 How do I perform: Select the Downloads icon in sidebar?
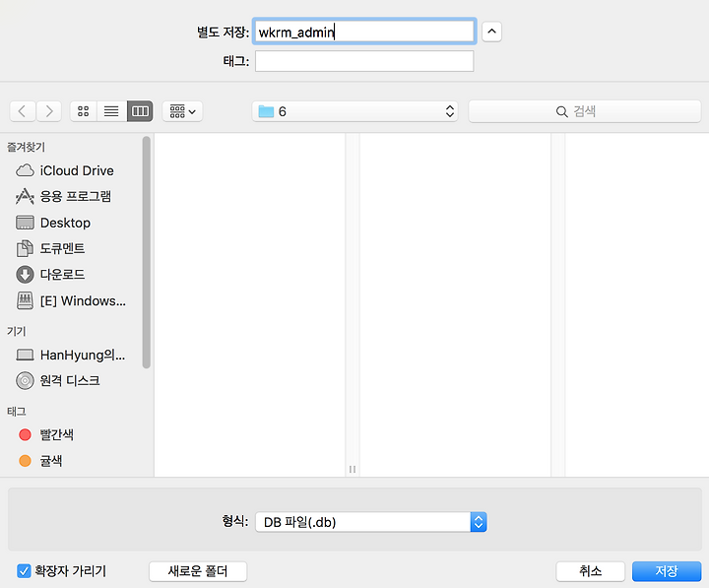(25, 275)
